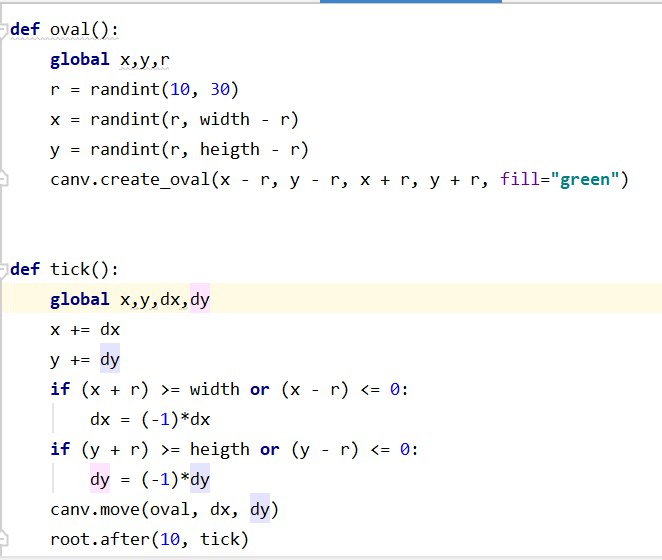Image resolution: width=662 pixels, height=560 pixels.
Task: Click the line 'dx = (-1)*dx'
Action: click(x=150, y=419)
